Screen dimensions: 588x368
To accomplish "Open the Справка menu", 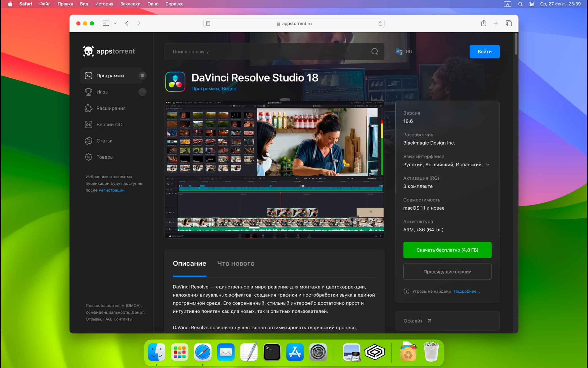I will [x=174, y=4].
